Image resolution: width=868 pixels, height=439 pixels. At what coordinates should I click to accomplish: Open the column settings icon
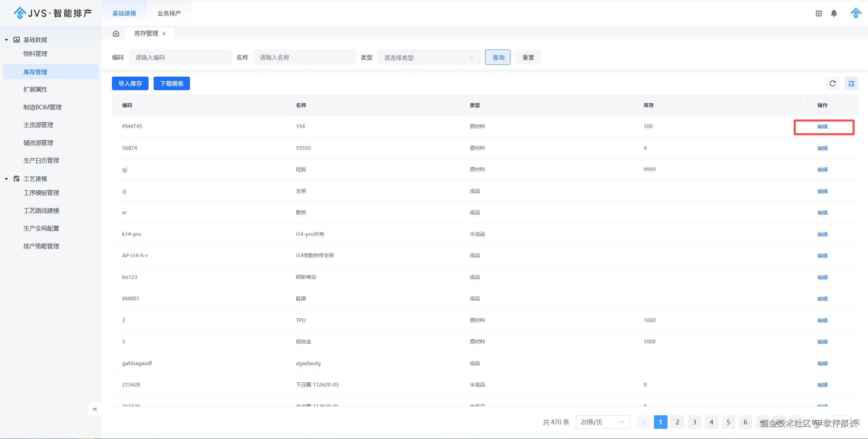click(x=851, y=83)
